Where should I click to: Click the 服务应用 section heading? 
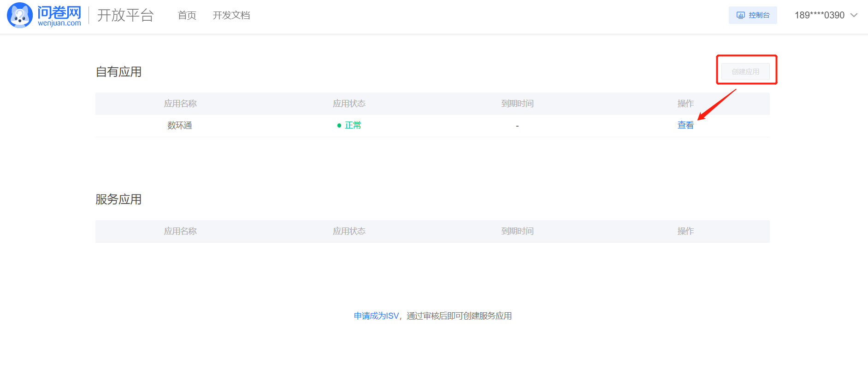tap(118, 199)
